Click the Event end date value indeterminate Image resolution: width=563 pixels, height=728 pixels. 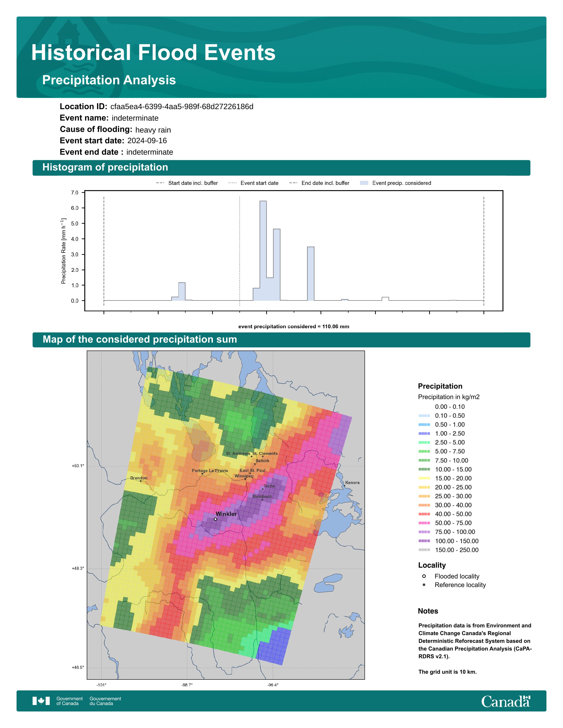[150, 152]
